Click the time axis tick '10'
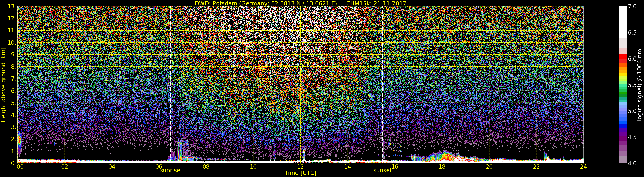This screenshot has width=644, height=177. pyautogui.click(x=253, y=167)
